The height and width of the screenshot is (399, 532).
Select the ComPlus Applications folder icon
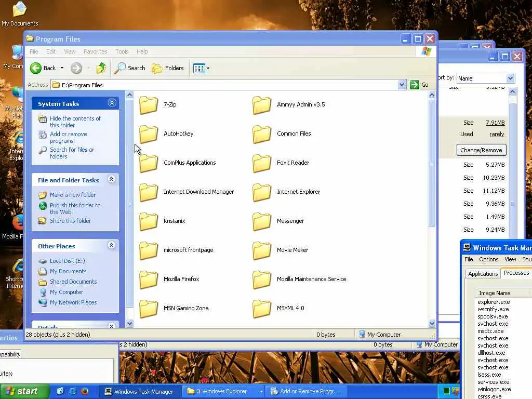click(149, 163)
